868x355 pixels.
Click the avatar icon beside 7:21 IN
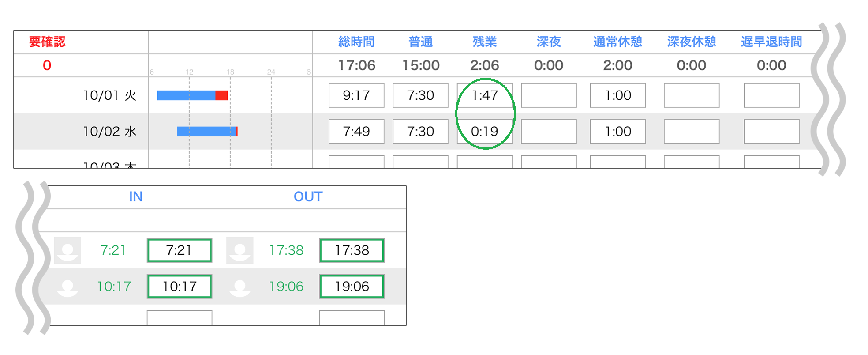(x=67, y=250)
